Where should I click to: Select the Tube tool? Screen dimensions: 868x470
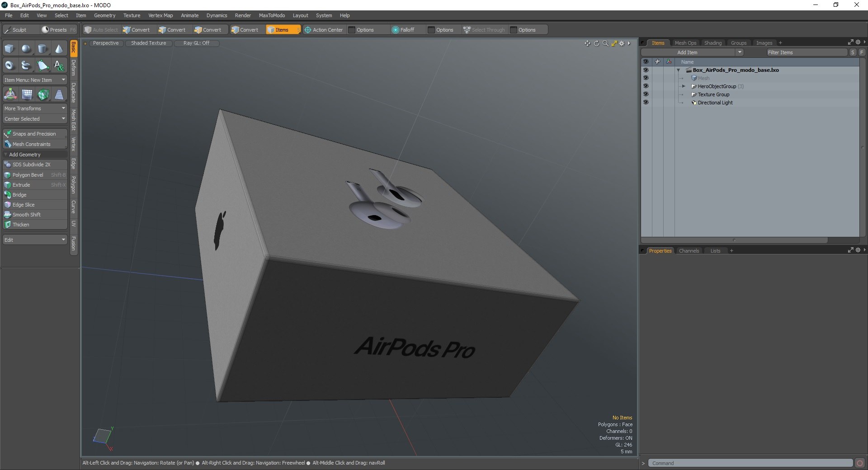pyautogui.click(x=26, y=66)
